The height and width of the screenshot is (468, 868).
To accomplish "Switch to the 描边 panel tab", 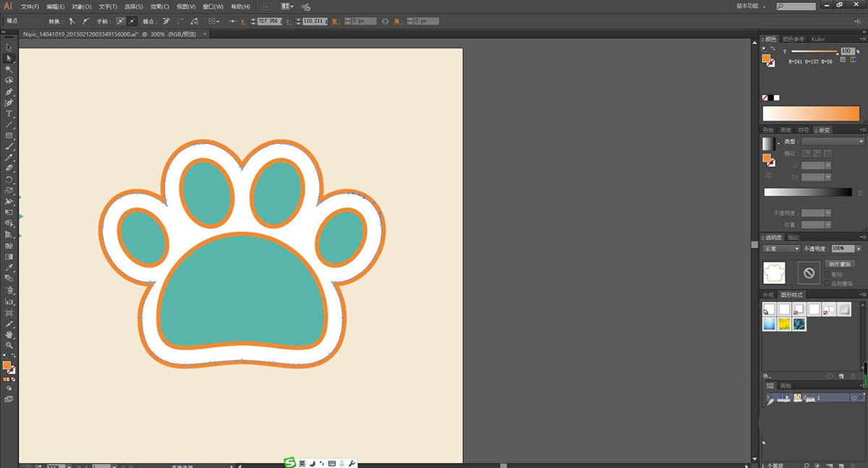I will pyautogui.click(x=793, y=237).
